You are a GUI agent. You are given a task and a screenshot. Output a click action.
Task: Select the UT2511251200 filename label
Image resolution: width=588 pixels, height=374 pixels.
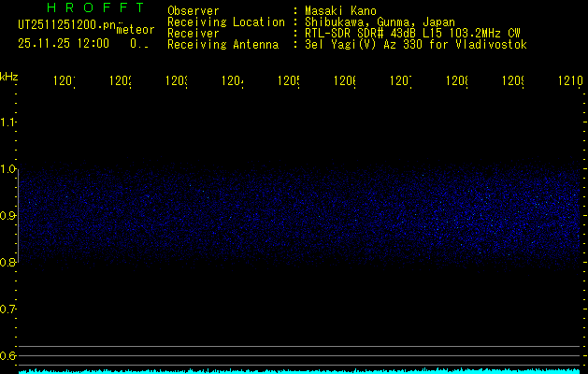[x=66, y=25]
